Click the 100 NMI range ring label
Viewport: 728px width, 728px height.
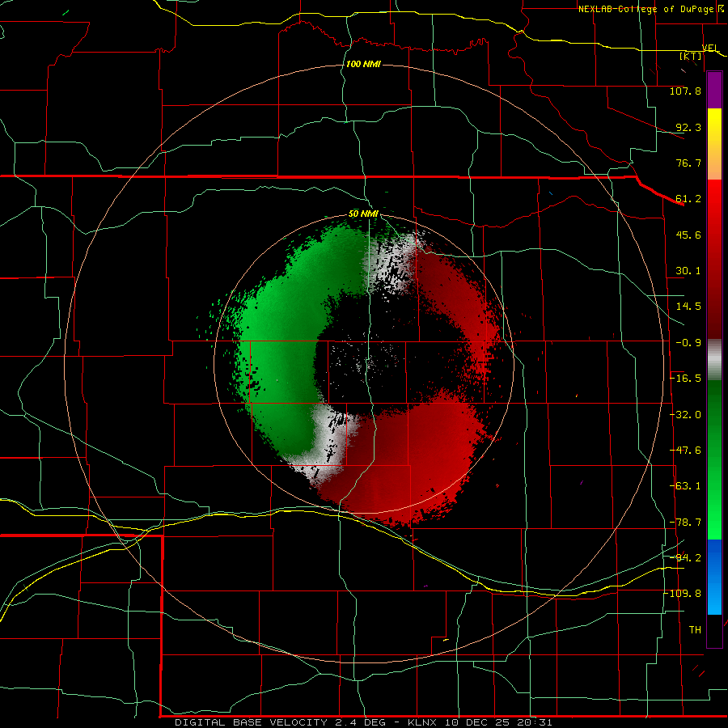pyautogui.click(x=363, y=64)
